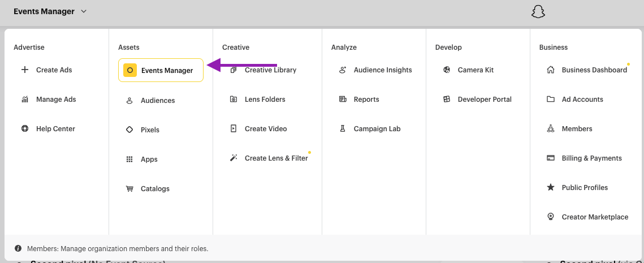Choose Create Video

(x=266, y=128)
